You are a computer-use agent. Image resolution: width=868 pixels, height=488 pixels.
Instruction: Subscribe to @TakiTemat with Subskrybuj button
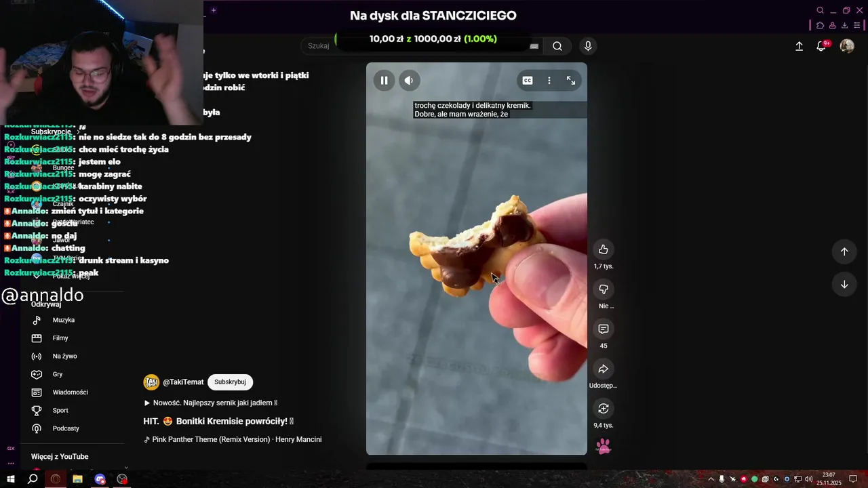pyautogui.click(x=230, y=382)
